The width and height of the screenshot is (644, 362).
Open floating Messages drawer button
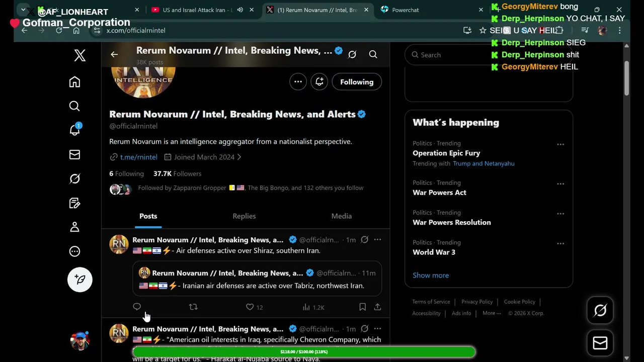(600, 343)
